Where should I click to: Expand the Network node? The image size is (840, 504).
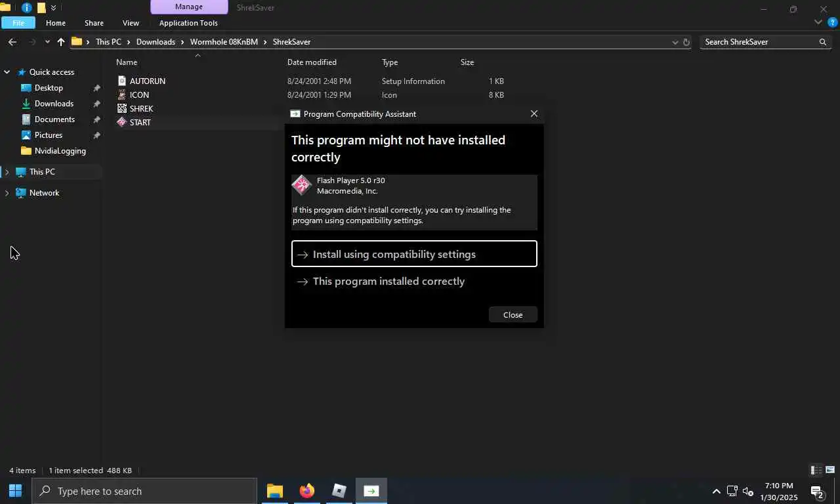pos(7,193)
